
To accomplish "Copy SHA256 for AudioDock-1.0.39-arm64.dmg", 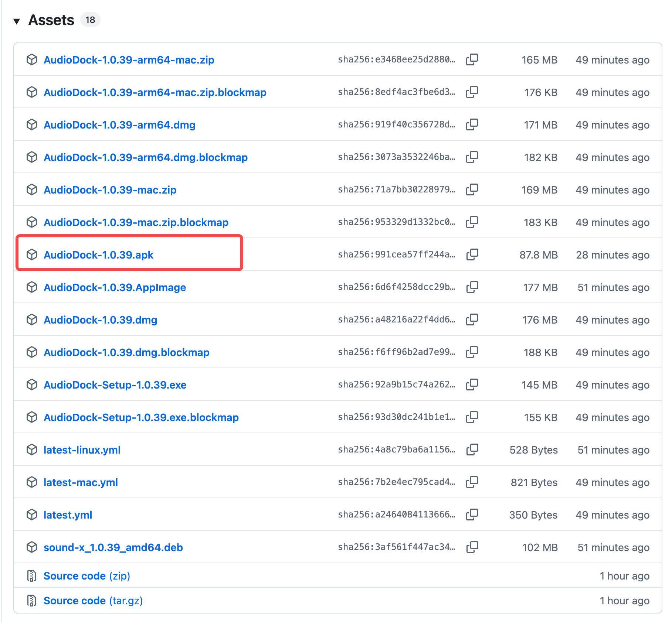I will (x=472, y=124).
